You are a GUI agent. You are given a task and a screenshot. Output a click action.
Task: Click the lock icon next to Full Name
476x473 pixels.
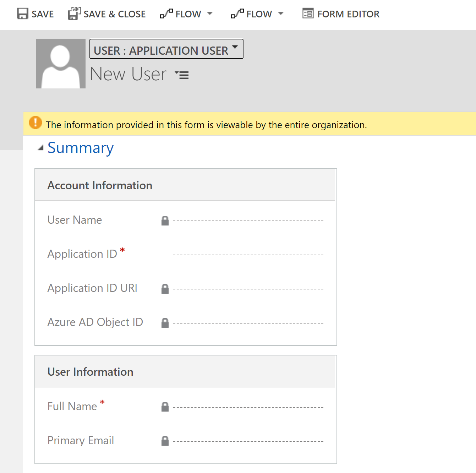coord(165,407)
